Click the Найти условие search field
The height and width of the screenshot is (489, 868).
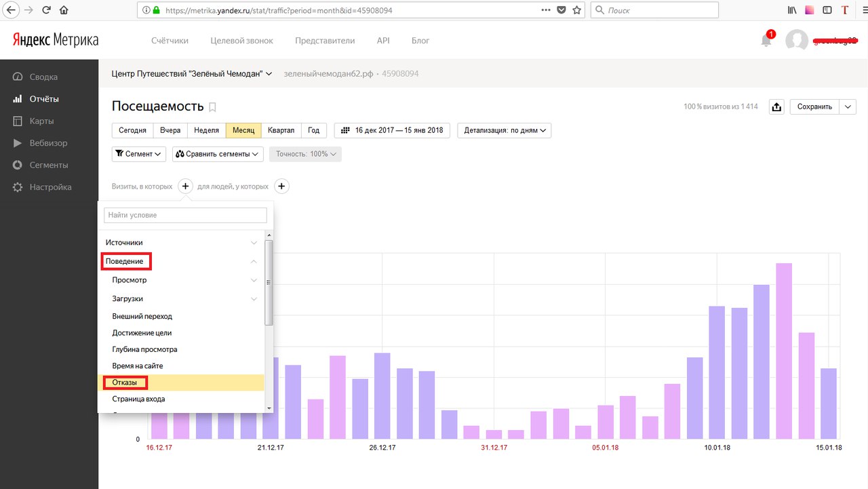tap(185, 215)
